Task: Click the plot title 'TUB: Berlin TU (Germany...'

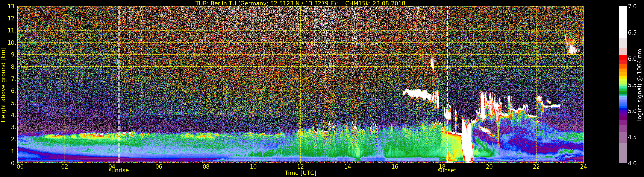Action: click(x=300, y=3)
